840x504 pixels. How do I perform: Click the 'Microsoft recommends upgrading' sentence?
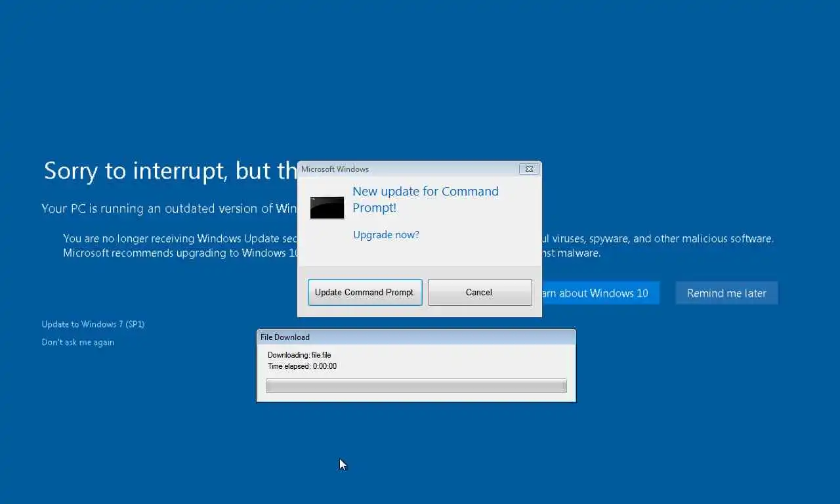(180, 253)
